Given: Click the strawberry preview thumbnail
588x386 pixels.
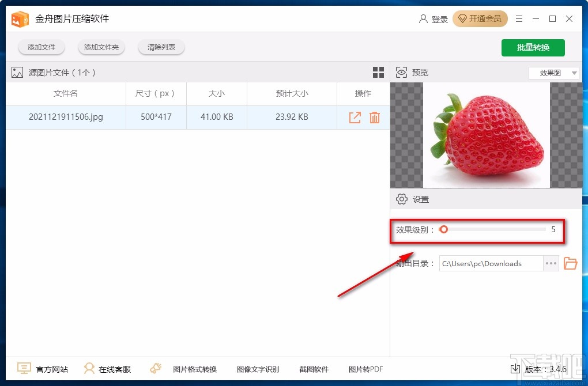Looking at the screenshot, I should click(486, 135).
